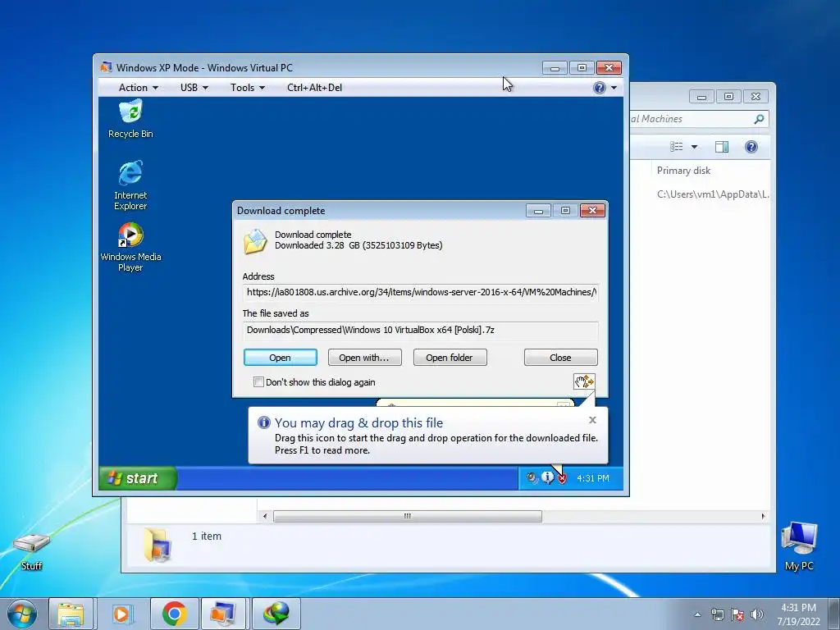The width and height of the screenshot is (840, 630).
Task: Dismiss the drag & drop tooltip balloon
Action: tap(592, 420)
